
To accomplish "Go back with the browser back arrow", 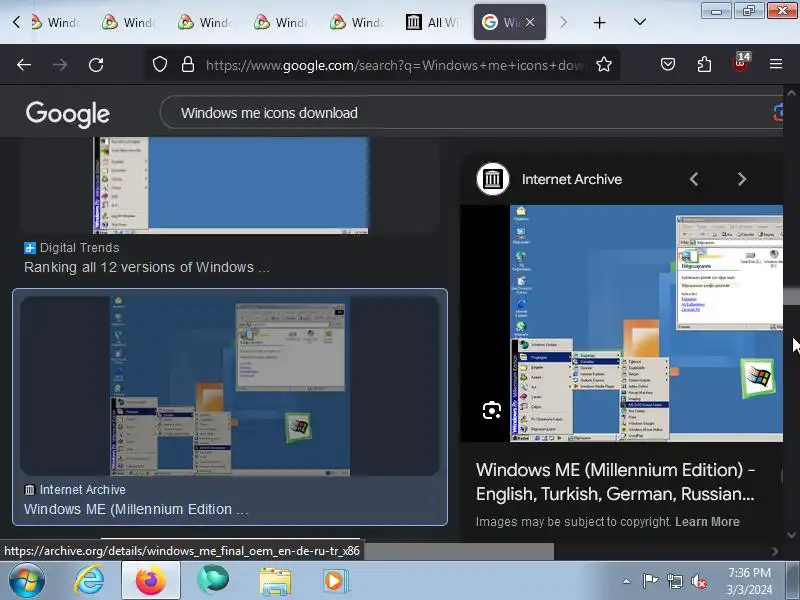I will tap(24, 65).
